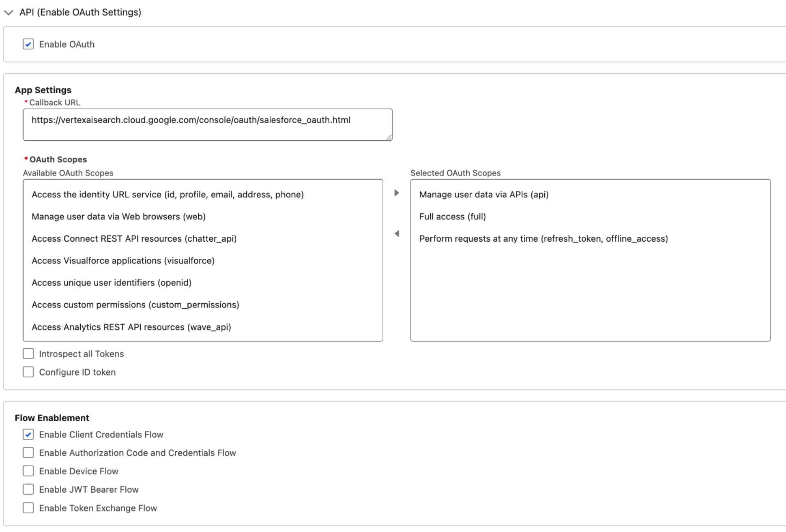Select the identity URL service scope
Image resolution: width=786 pixels, height=532 pixels.
168,194
